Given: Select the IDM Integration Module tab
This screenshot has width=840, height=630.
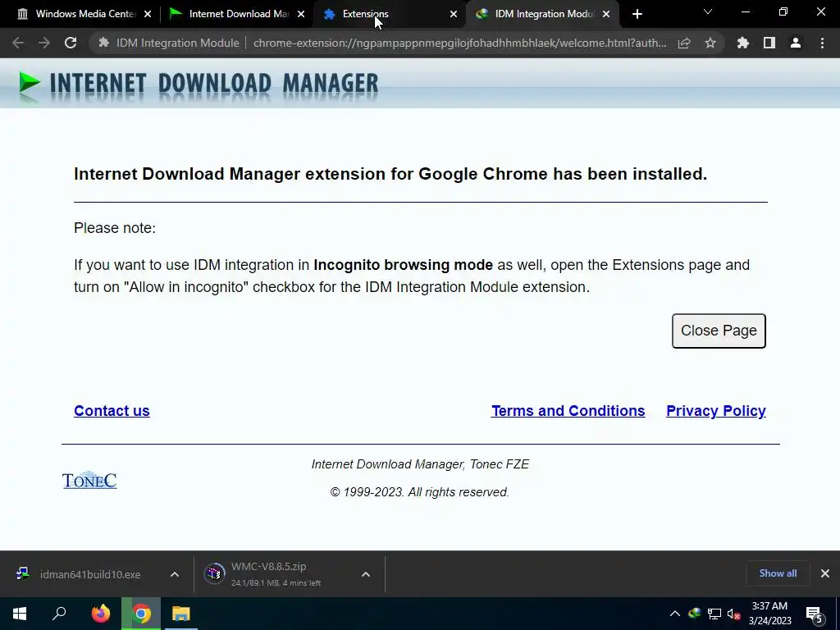Looking at the screenshot, I should (541, 14).
